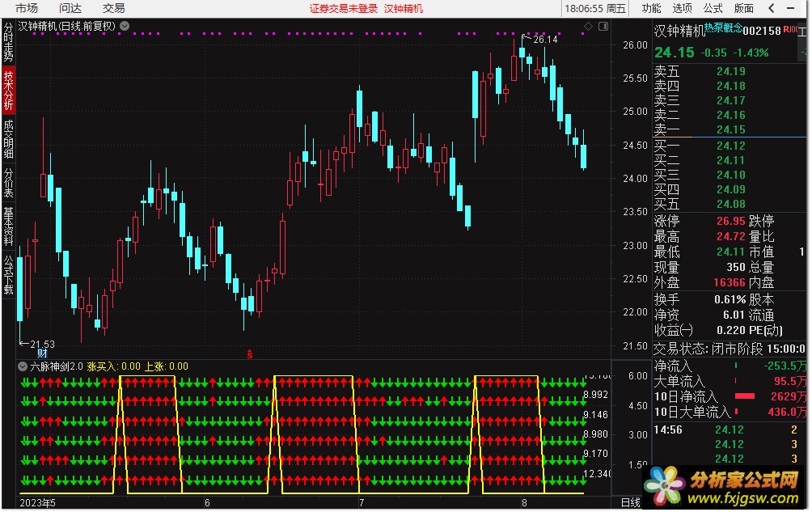812x512 pixels.
Task: Click the 交易状态 闭市阶段 status line
Action: pos(730,349)
